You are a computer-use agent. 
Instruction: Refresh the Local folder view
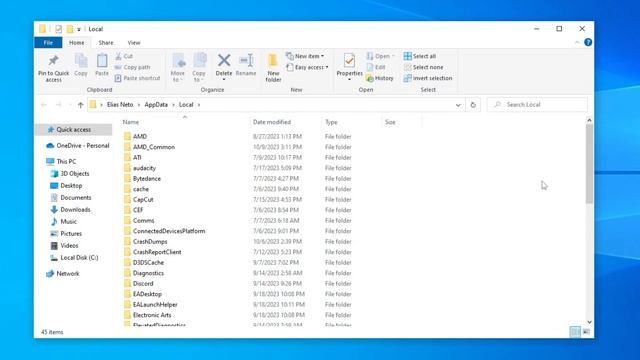click(473, 105)
